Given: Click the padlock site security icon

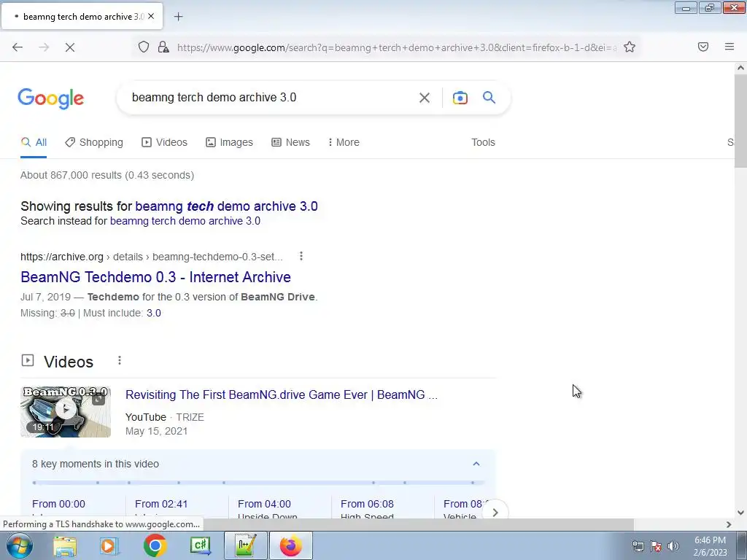Looking at the screenshot, I should [x=163, y=47].
